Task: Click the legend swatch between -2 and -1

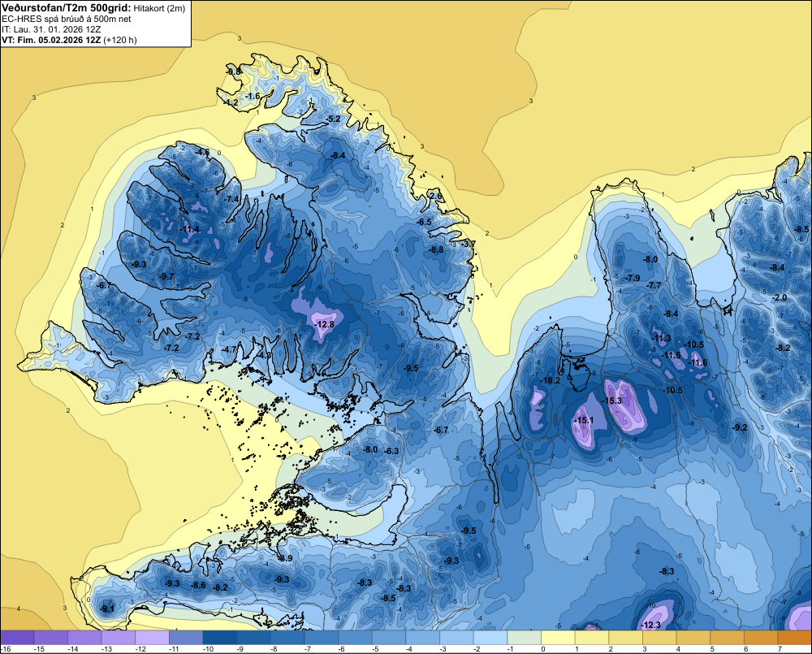Action: coord(490,638)
